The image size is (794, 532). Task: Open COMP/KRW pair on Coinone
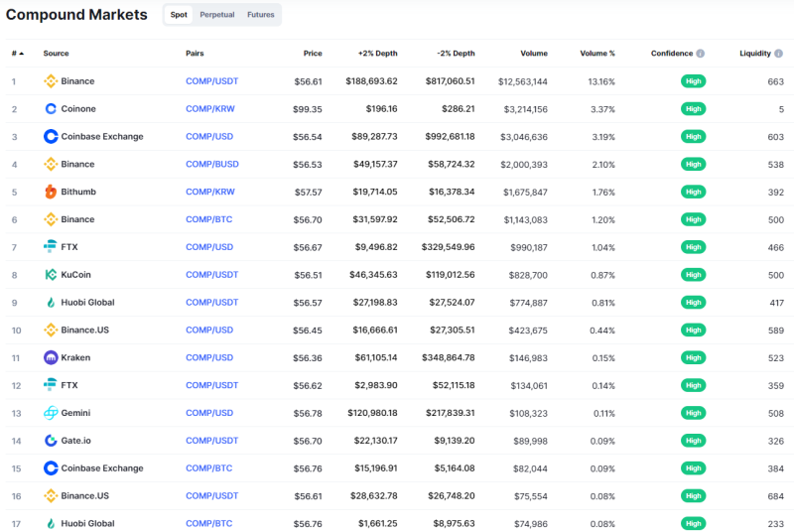point(210,109)
